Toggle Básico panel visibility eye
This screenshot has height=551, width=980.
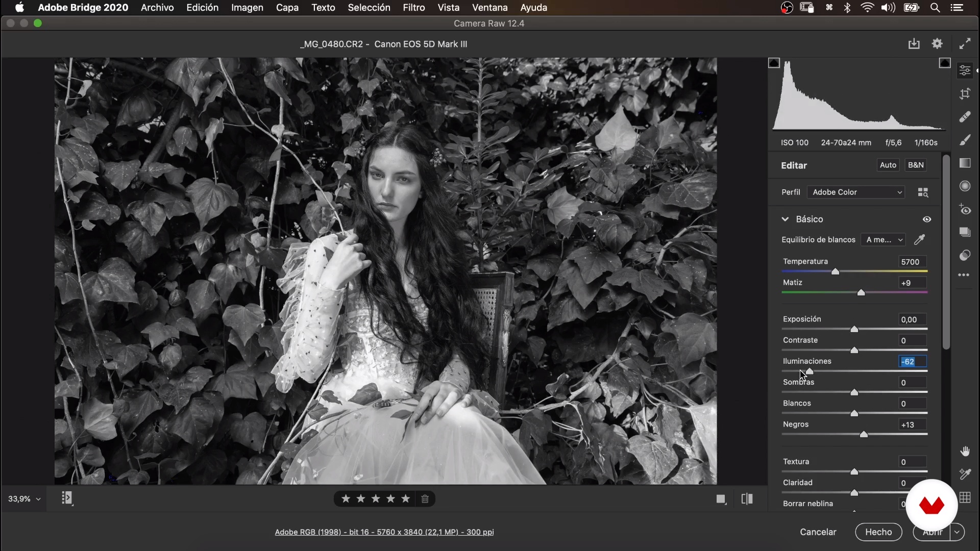pyautogui.click(x=927, y=219)
